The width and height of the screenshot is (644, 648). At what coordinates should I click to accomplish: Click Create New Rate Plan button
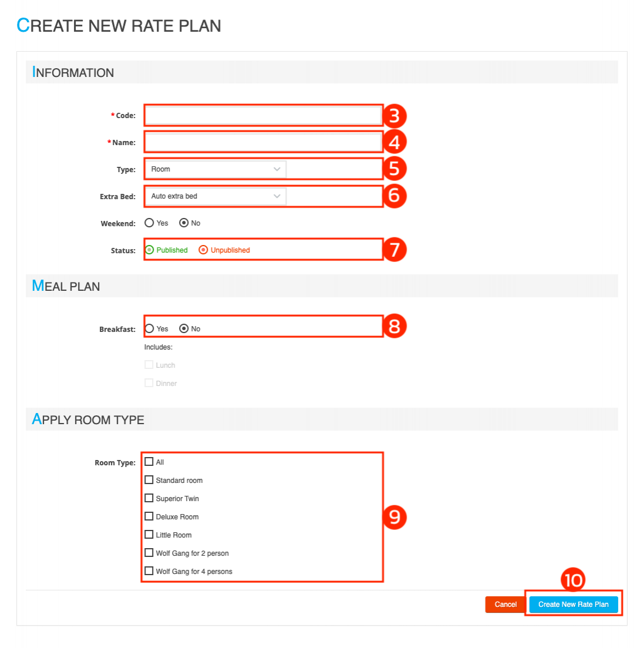(573, 605)
